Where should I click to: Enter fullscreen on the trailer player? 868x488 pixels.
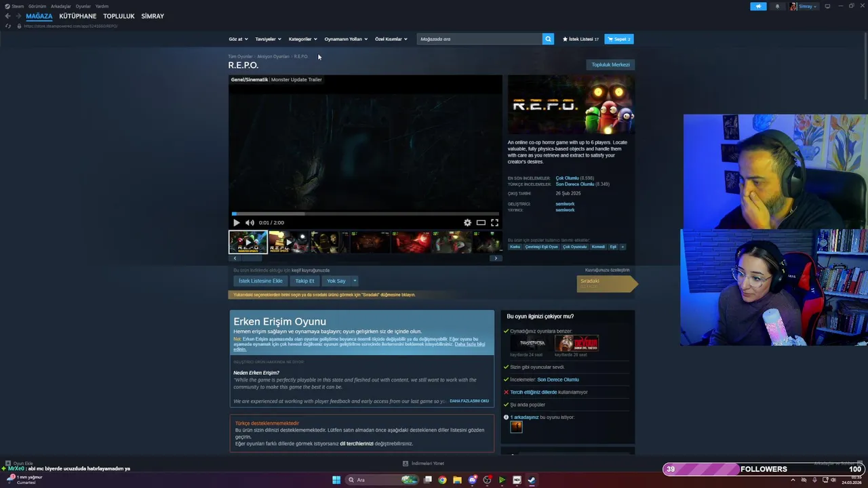tap(494, 222)
